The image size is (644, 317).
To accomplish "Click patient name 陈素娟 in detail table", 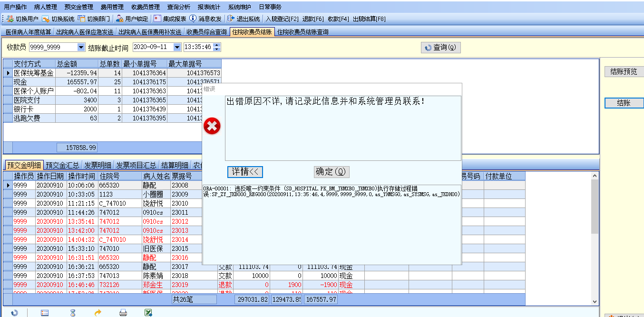I will (153, 276).
